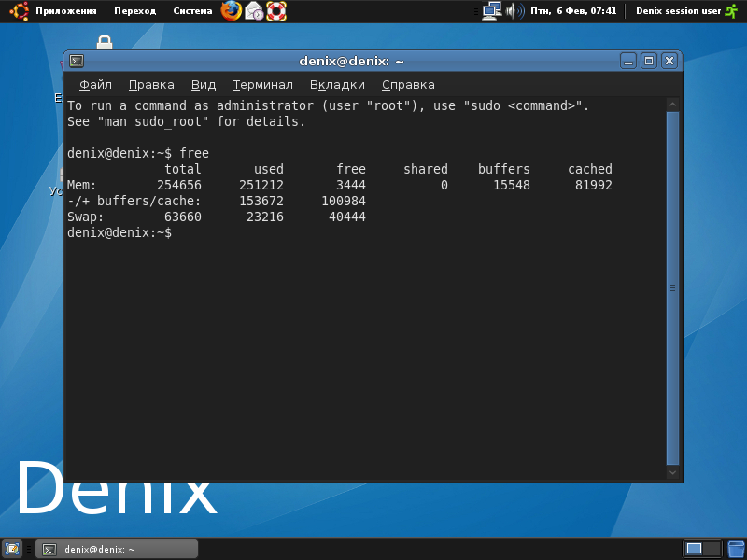This screenshot has width=747, height=560.
Task: Click the lifebuoy help icon
Action: 275,11
